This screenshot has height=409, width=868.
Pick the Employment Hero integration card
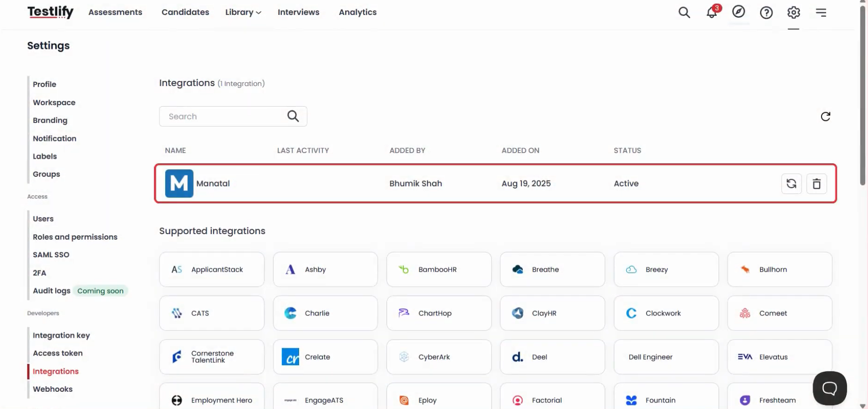click(212, 396)
